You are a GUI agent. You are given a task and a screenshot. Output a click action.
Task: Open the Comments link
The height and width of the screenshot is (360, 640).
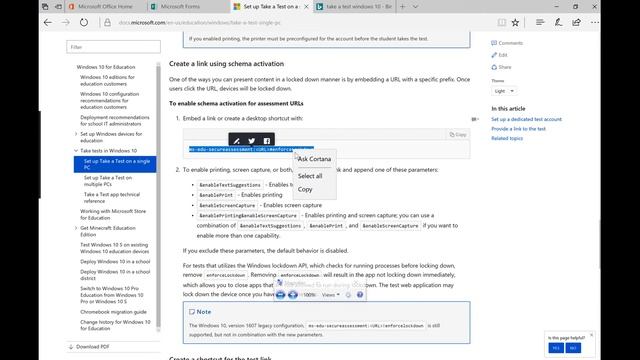tap(507, 43)
